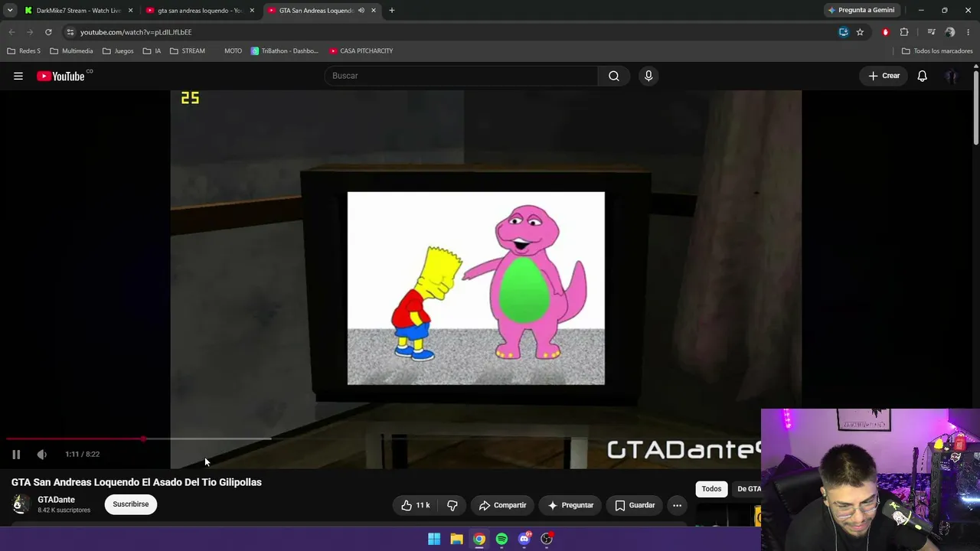Expand the Multimedia bookmarks folder
The image size is (980, 551).
(x=71, y=51)
